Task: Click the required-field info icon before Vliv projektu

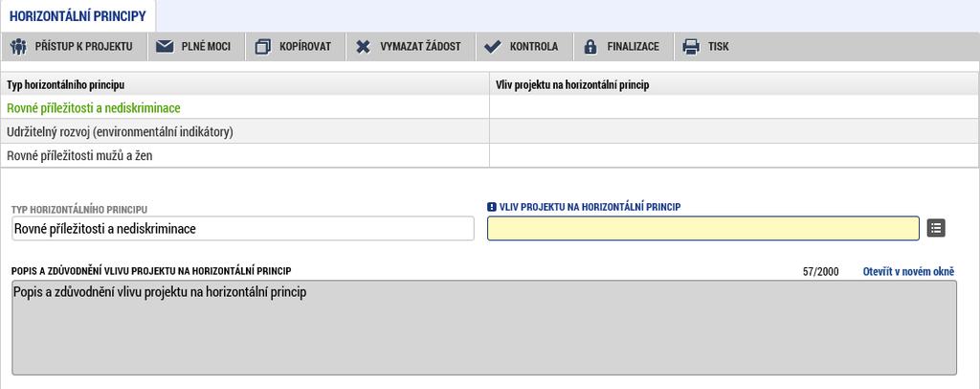Action: (x=492, y=207)
